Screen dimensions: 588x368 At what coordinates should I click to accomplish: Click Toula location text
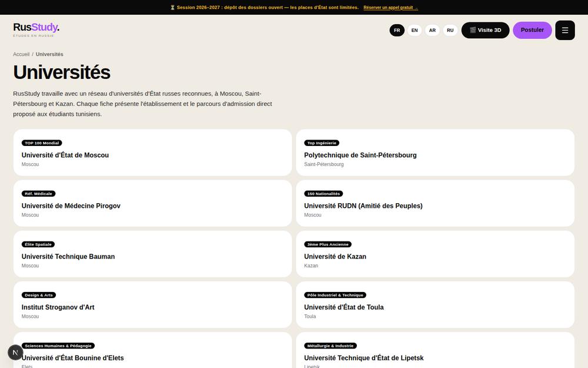pyautogui.click(x=310, y=317)
